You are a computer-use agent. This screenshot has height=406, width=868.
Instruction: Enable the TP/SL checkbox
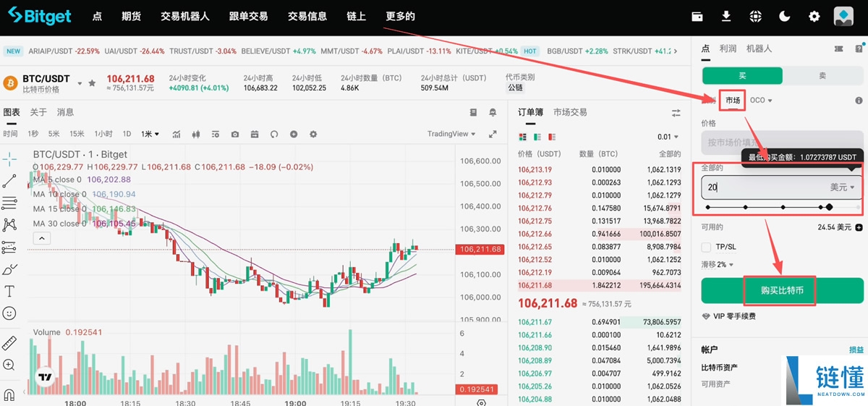pyautogui.click(x=706, y=247)
